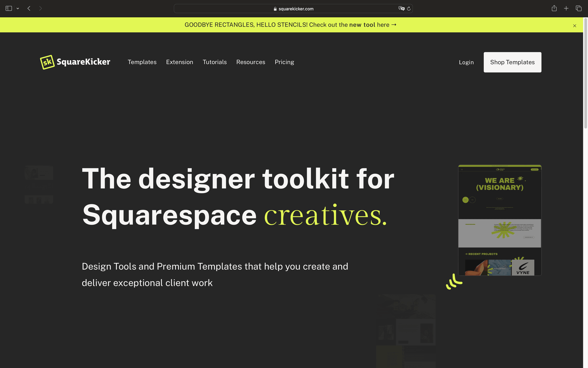Viewport: 588px width, 368px height.
Task: Open a new tab with the plus icon
Action: [x=566, y=8]
